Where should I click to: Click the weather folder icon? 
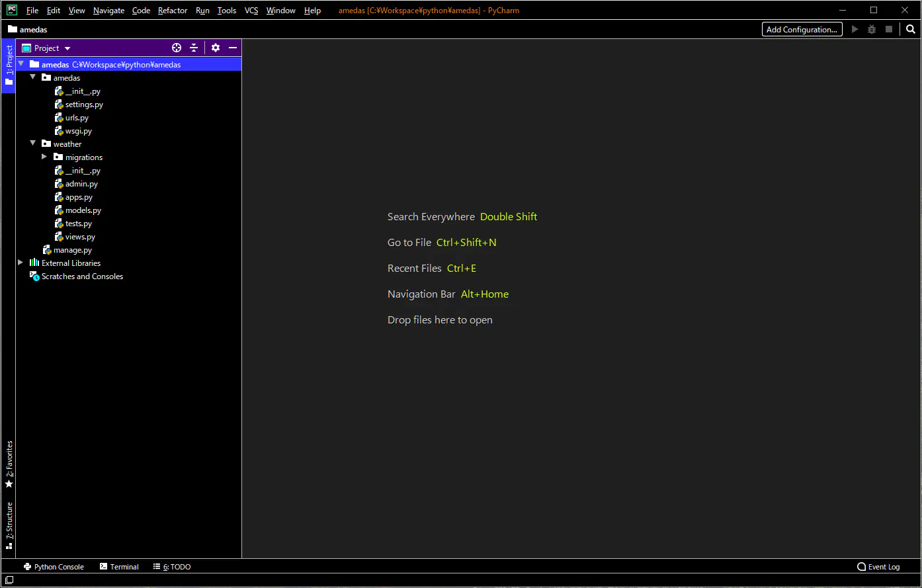click(46, 144)
